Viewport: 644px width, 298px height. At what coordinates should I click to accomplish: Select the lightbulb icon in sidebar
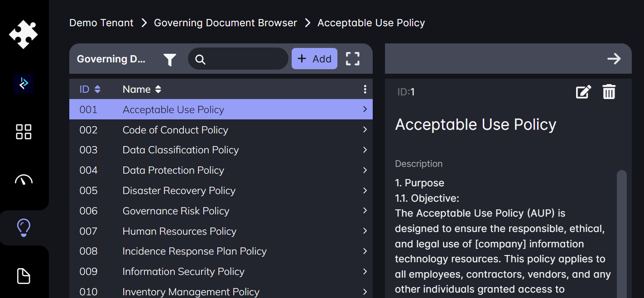[x=24, y=227]
